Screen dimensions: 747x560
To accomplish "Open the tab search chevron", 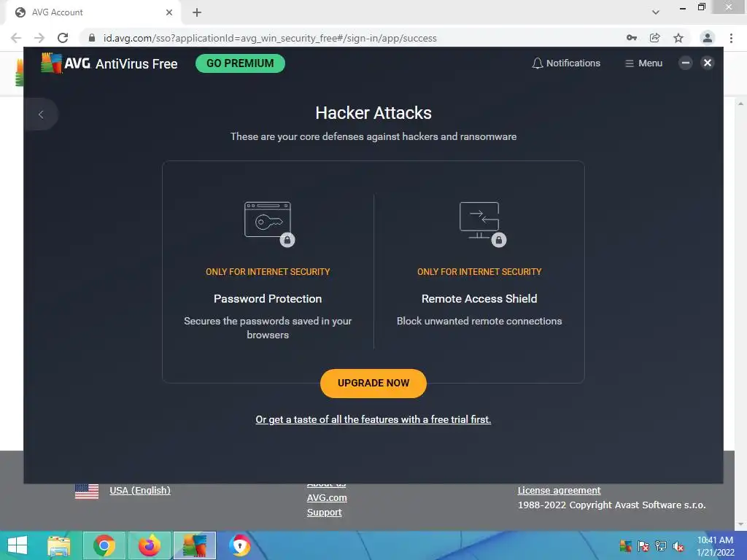I will [656, 12].
